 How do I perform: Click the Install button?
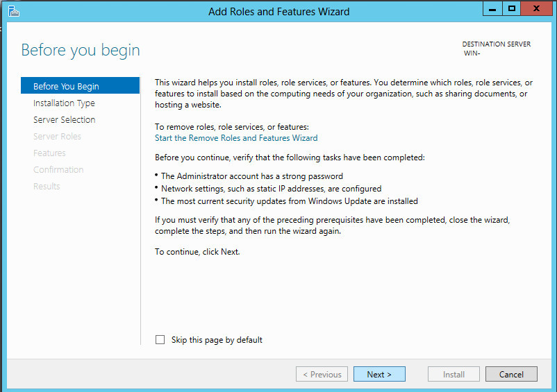point(454,374)
